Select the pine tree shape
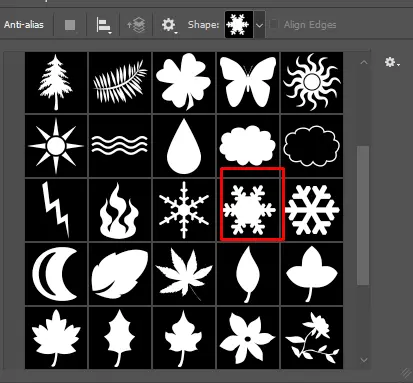This screenshot has width=413, height=383. [x=56, y=82]
